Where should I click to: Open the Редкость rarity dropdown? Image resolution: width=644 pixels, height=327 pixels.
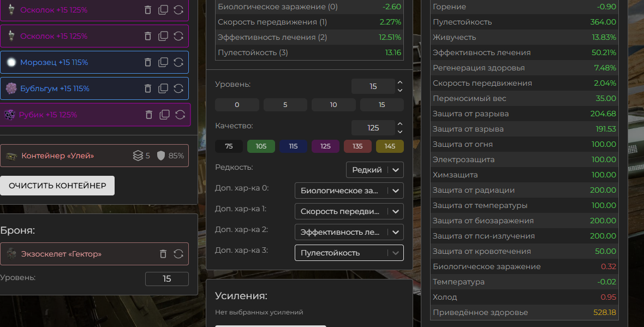pos(374,170)
